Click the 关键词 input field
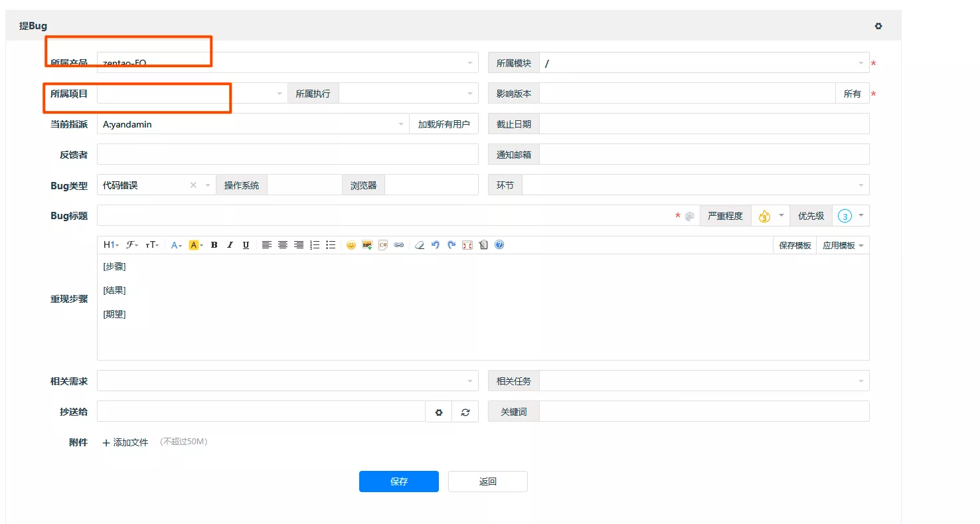Screen dimensions: 980x524 click(x=704, y=412)
